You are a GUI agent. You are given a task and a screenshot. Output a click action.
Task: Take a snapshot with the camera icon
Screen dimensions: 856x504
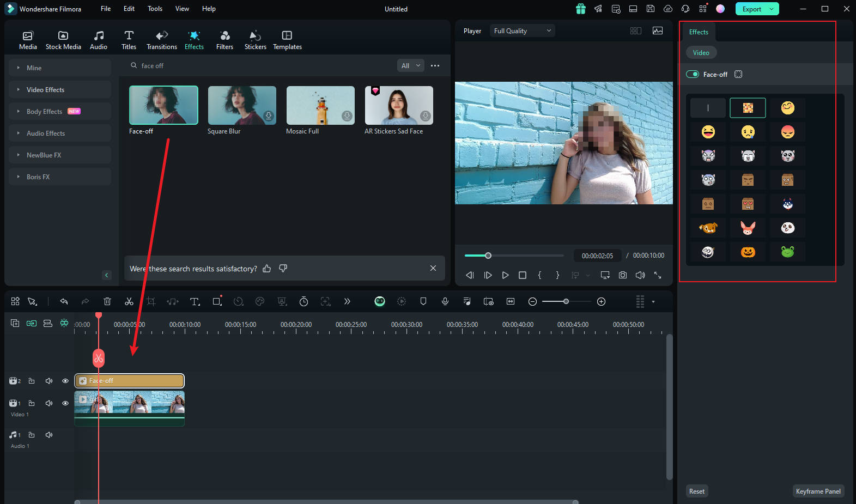coord(622,275)
